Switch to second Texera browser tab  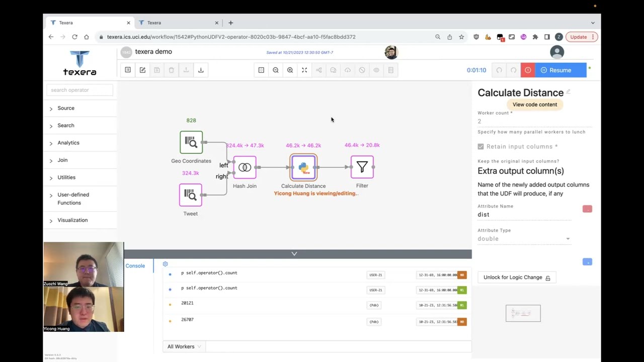178,23
